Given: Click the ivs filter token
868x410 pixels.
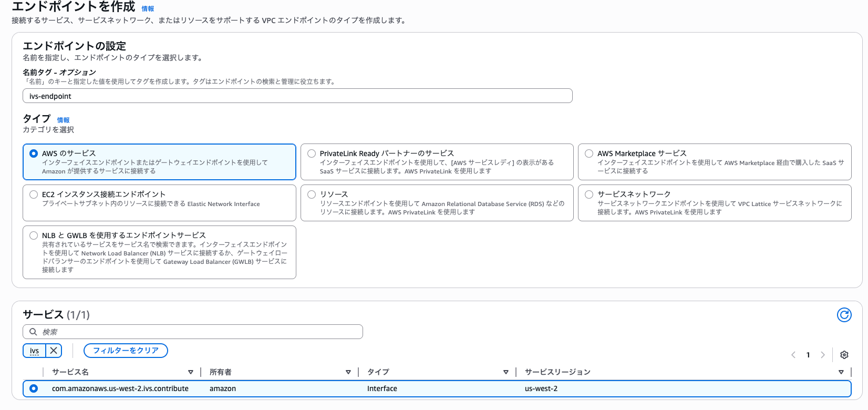Looking at the screenshot, I should (34, 351).
